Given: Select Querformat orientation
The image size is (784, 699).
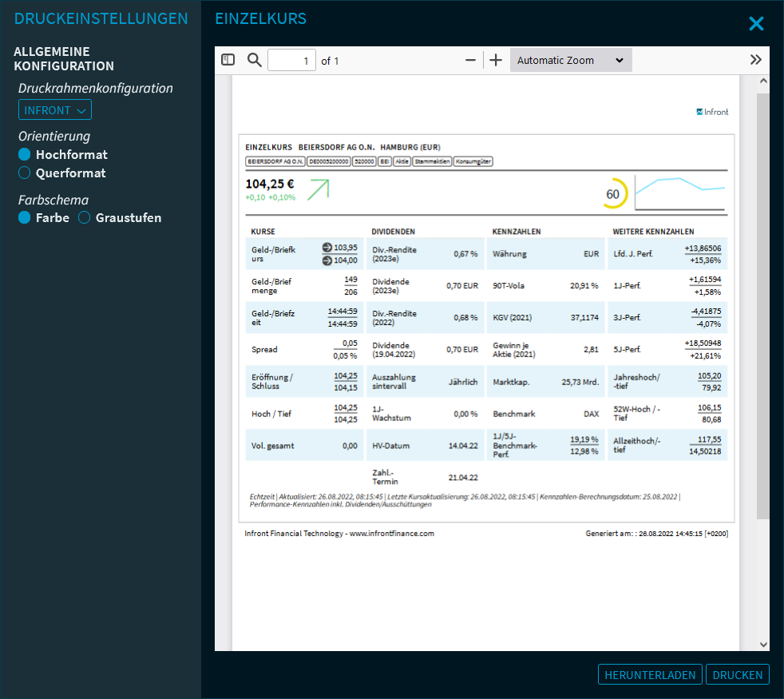Looking at the screenshot, I should [25, 173].
